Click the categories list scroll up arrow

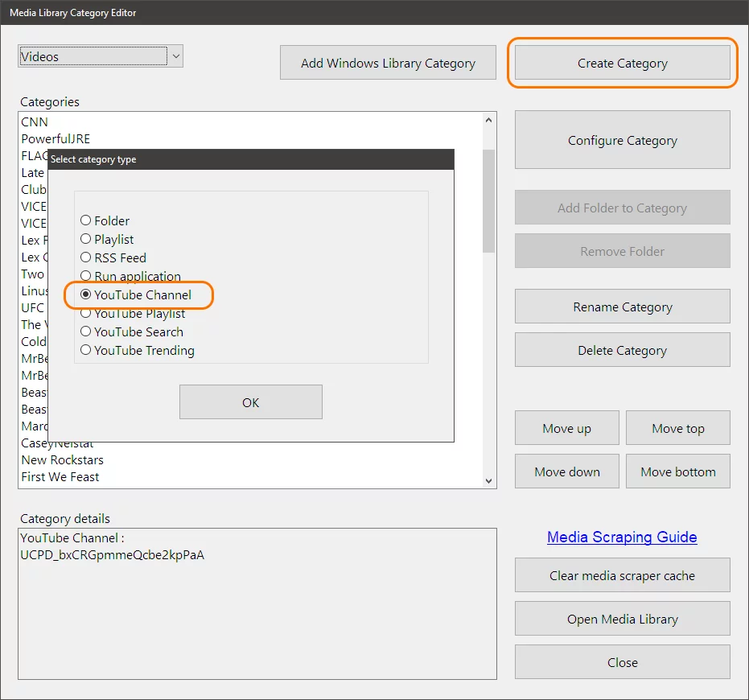point(488,121)
